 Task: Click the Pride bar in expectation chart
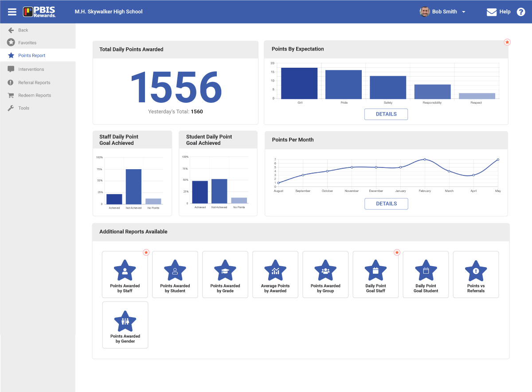tap(344, 84)
